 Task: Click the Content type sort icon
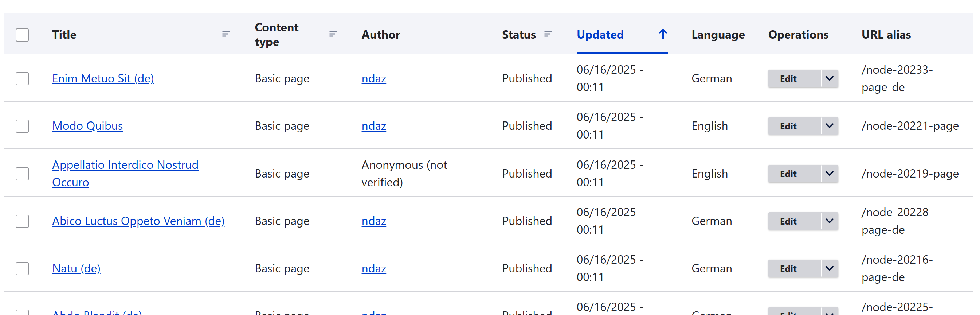tap(333, 34)
